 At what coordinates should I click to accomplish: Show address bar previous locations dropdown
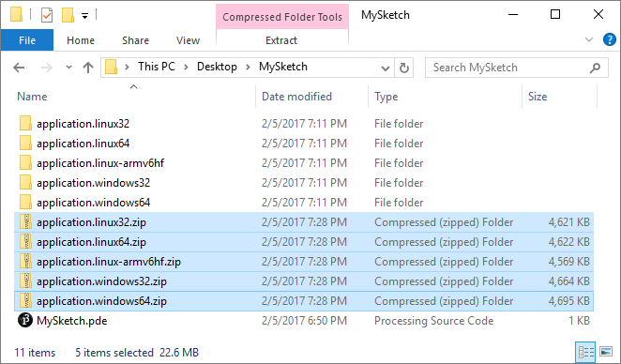click(x=385, y=68)
